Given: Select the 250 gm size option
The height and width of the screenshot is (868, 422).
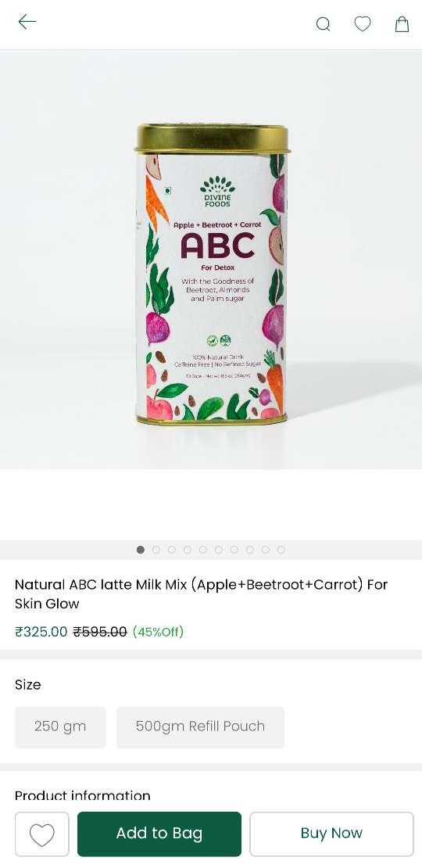Looking at the screenshot, I should [x=60, y=726].
